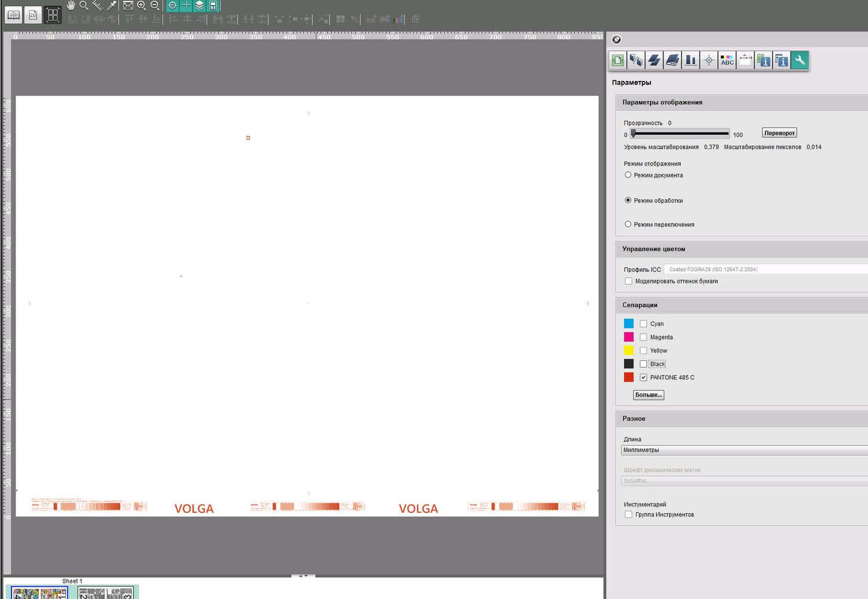Viewport: 868px width, 599px height.
Task: Select the Sheet 1 back side thumbnail
Action: [105, 593]
